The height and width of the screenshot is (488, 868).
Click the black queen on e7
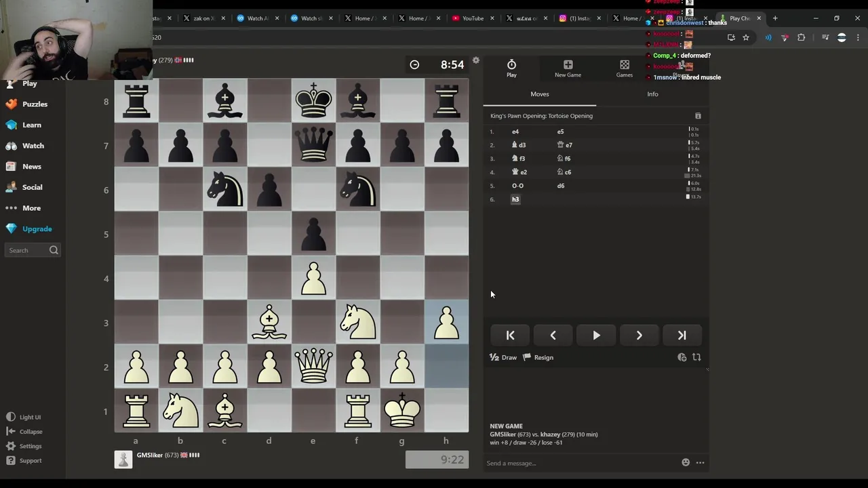click(313, 146)
